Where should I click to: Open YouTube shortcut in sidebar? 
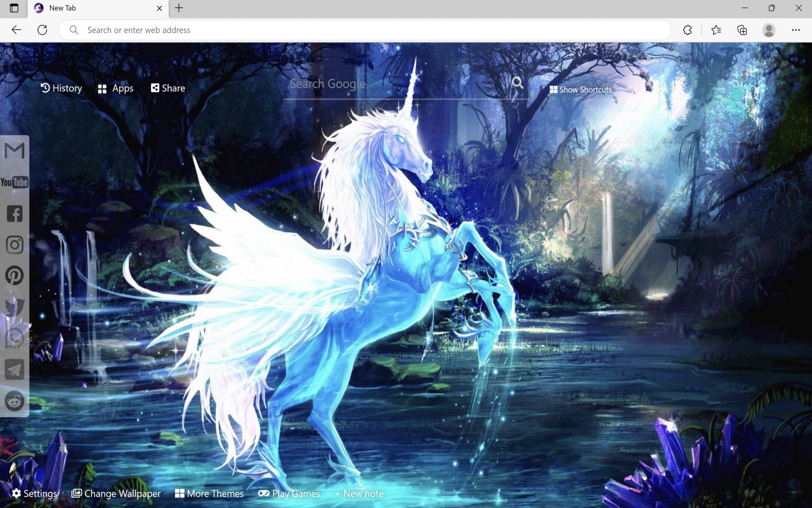pos(14,182)
